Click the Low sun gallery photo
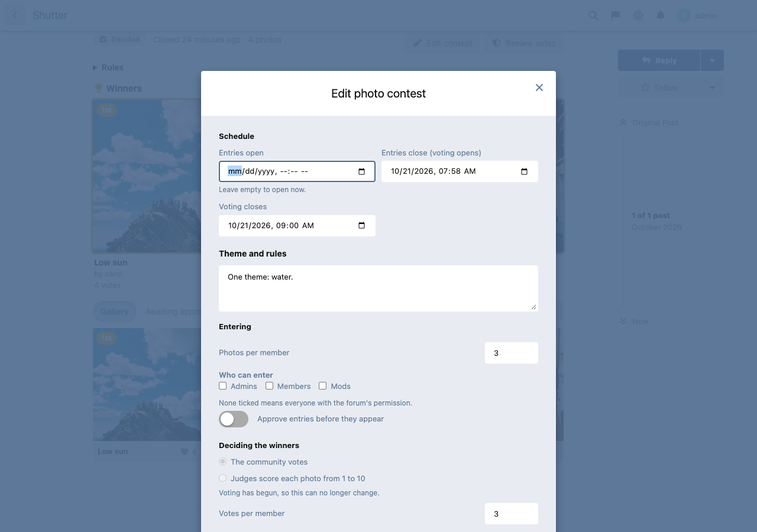The height and width of the screenshot is (532, 757). (x=147, y=384)
